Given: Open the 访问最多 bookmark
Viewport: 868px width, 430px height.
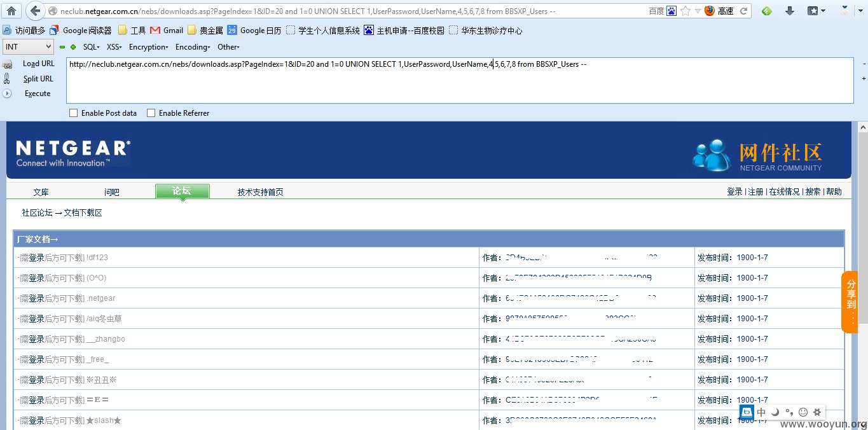Looking at the screenshot, I should point(24,30).
